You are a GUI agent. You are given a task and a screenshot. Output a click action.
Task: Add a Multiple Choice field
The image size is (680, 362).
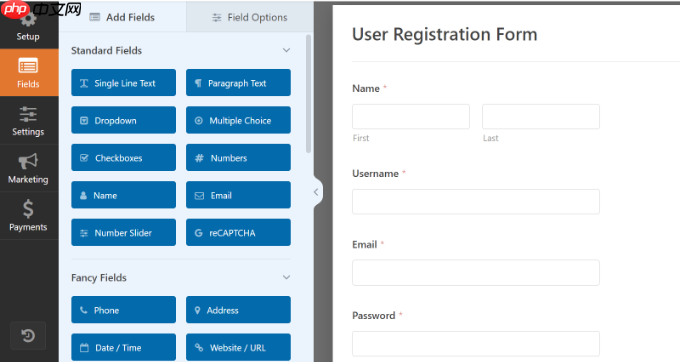coord(238,120)
